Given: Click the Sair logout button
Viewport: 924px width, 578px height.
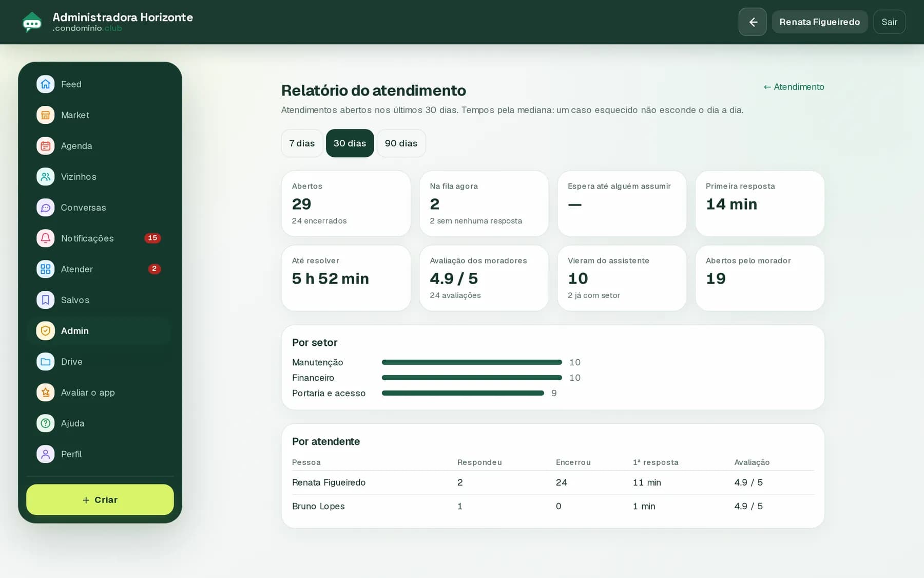Looking at the screenshot, I should 890,22.
